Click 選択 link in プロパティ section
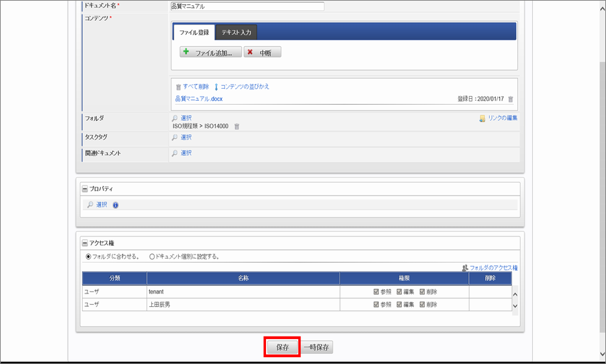The height and width of the screenshot is (364, 606). pyautogui.click(x=101, y=205)
